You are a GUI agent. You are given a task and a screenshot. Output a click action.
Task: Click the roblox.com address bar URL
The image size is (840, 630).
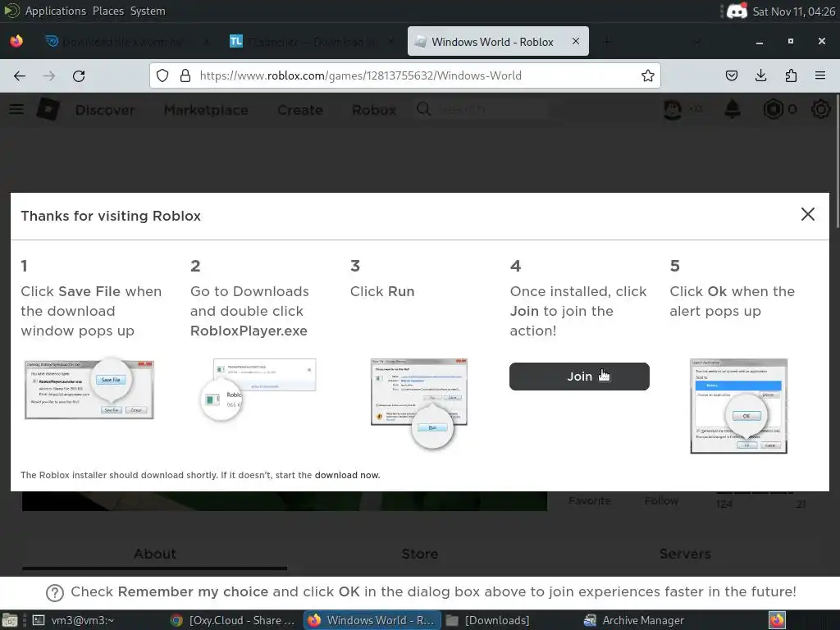[361, 75]
